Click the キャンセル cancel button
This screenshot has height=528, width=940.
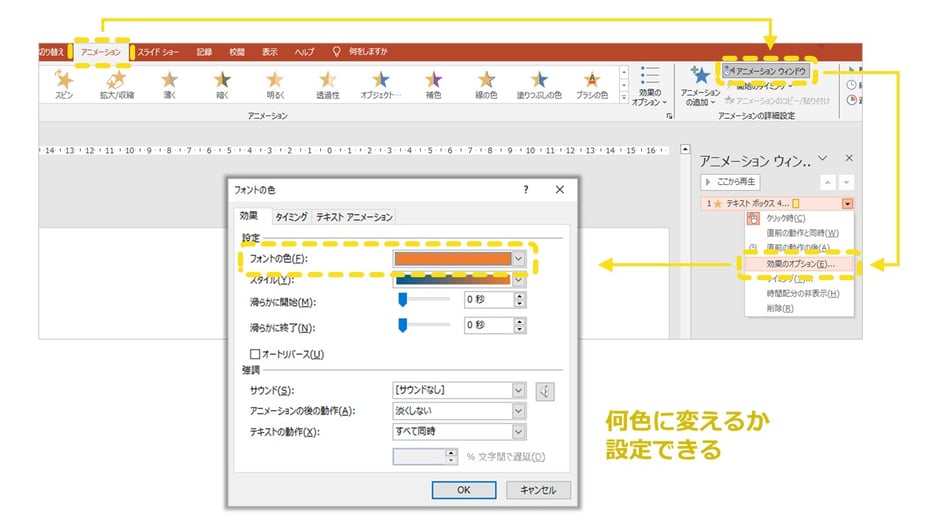pos(538,490)
